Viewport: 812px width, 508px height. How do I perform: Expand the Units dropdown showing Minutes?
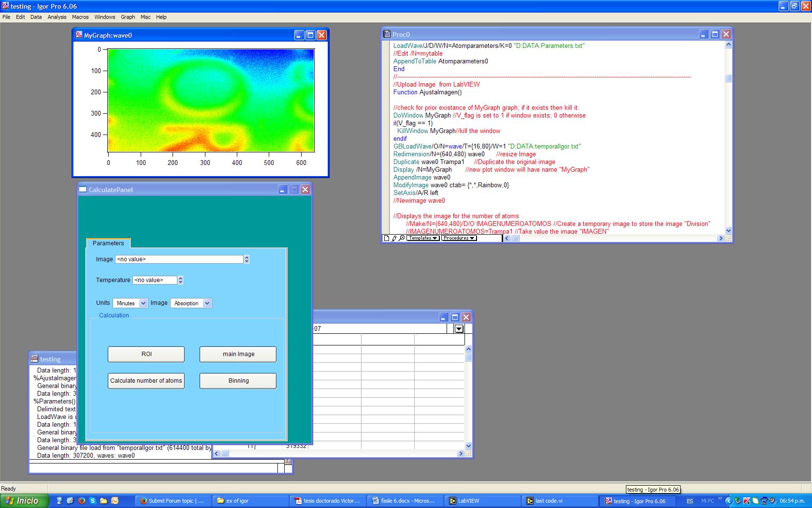[x=143, y=303]
